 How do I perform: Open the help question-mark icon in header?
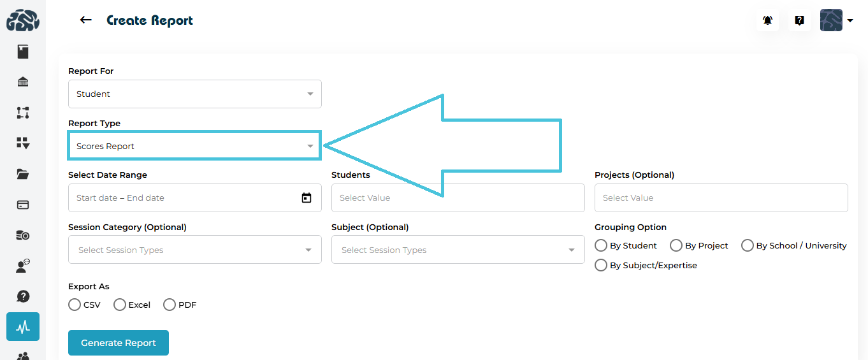coord(799,20)
